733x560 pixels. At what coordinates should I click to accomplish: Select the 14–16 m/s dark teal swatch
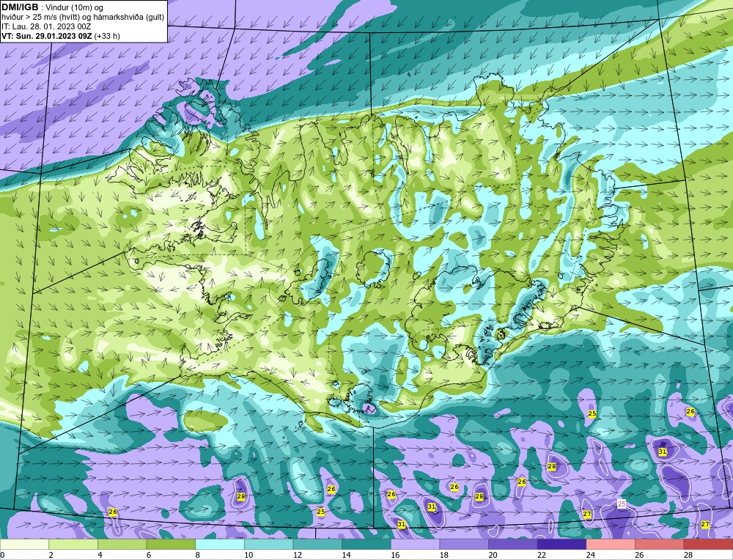click(x=366, y=544)
